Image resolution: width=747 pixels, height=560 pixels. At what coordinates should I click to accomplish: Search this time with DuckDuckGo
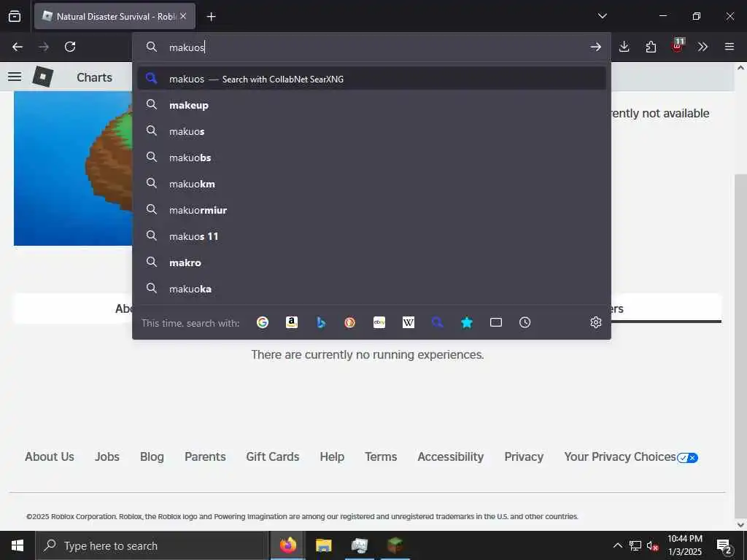point(349,322)
